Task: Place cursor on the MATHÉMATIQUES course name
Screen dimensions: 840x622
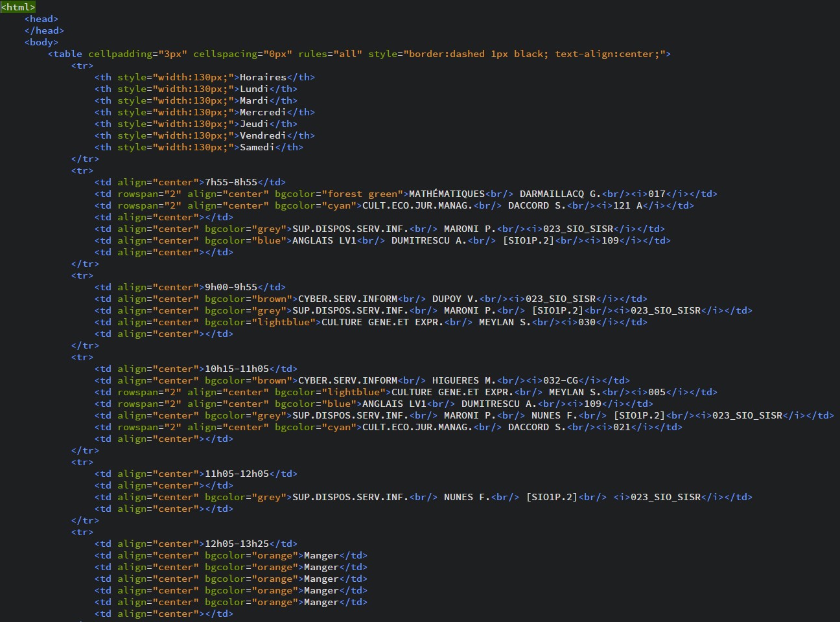Action: pyautogui.click(x=447, y=194)
